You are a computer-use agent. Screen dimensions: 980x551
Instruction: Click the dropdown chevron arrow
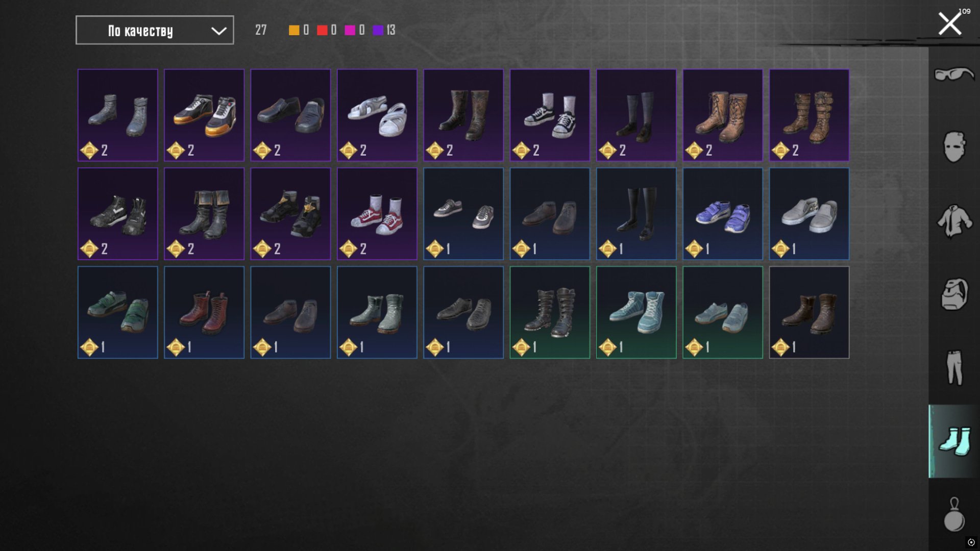pyautogui.click(x=219, y=31)
